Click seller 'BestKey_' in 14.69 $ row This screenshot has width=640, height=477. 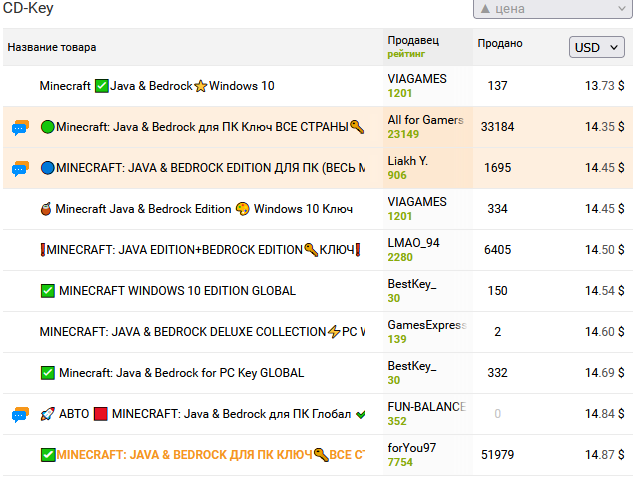click(412, 366)
